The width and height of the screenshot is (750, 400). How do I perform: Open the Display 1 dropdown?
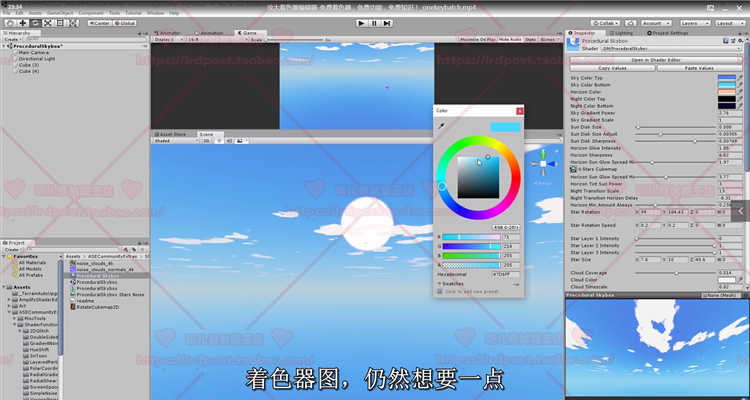168,39
